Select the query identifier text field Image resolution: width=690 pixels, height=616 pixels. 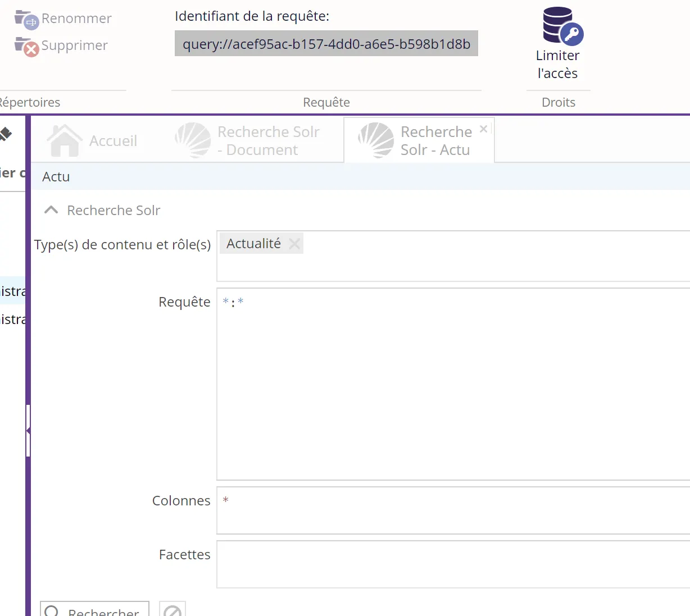pos(326,44)
